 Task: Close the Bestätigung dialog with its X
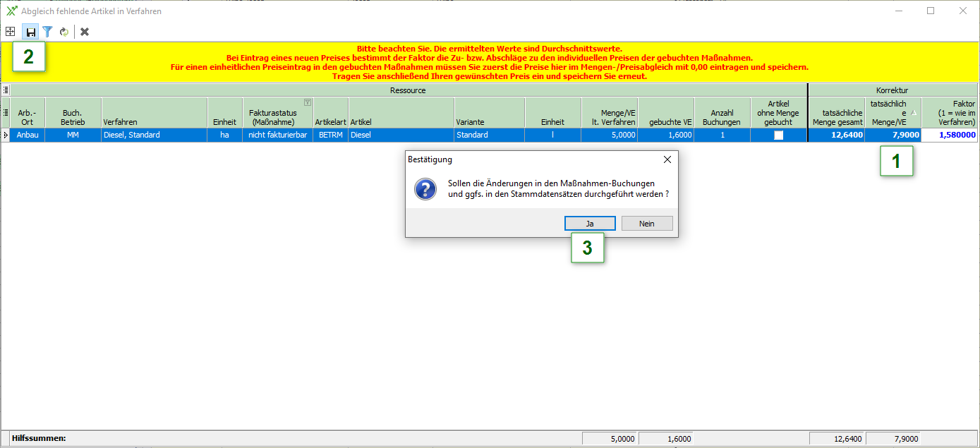click(667, 159)
